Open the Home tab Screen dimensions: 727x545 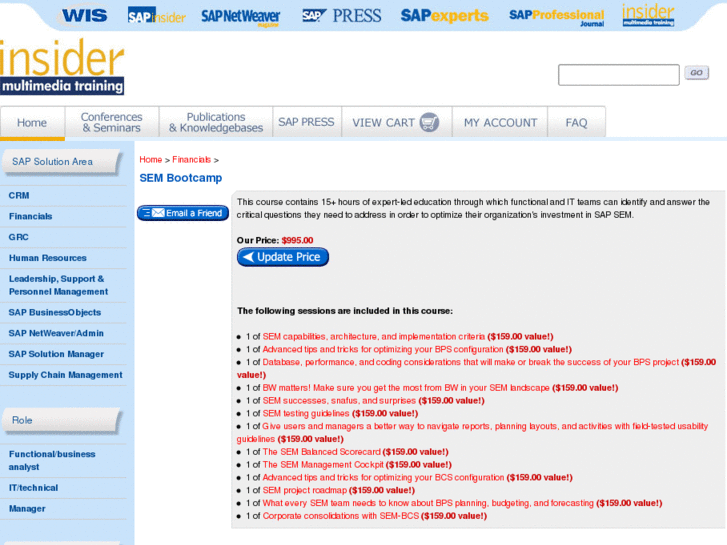(x=32, y=122)
